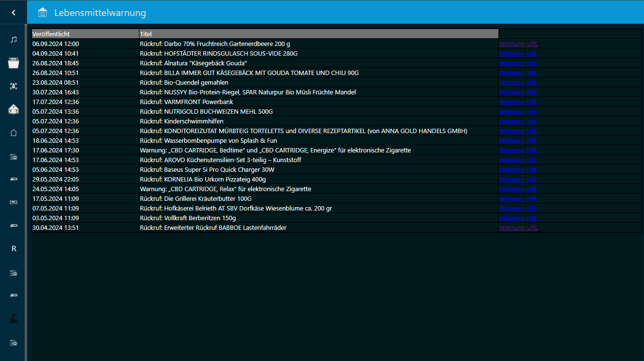The image size is (644, 361).
Task: Select title 'Rückruf: Vollkraft Berberitzen 150g'
Action: pyautogui.click(x=188, y=218)
